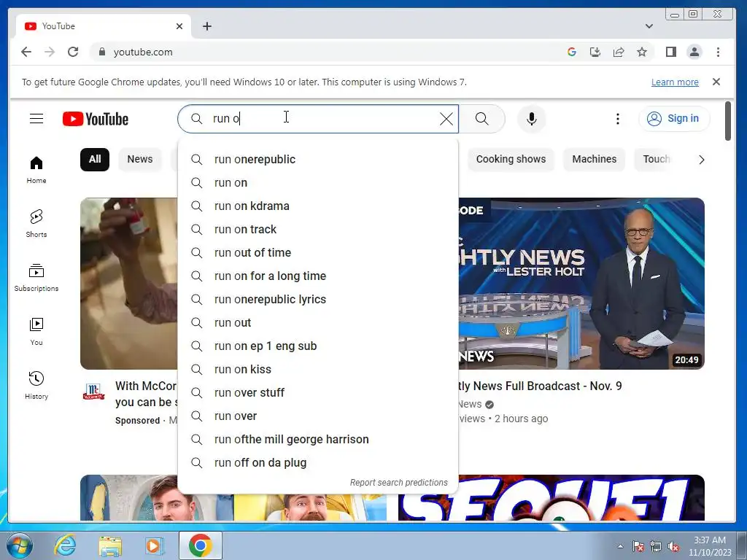Open the Chrome profile avatar

click(x=694, y=52)
